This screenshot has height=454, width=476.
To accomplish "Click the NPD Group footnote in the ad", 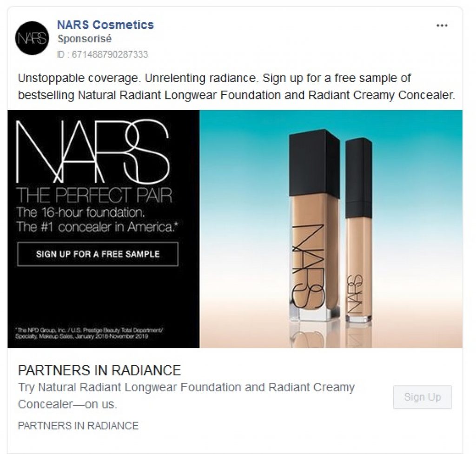I will 89,333.
